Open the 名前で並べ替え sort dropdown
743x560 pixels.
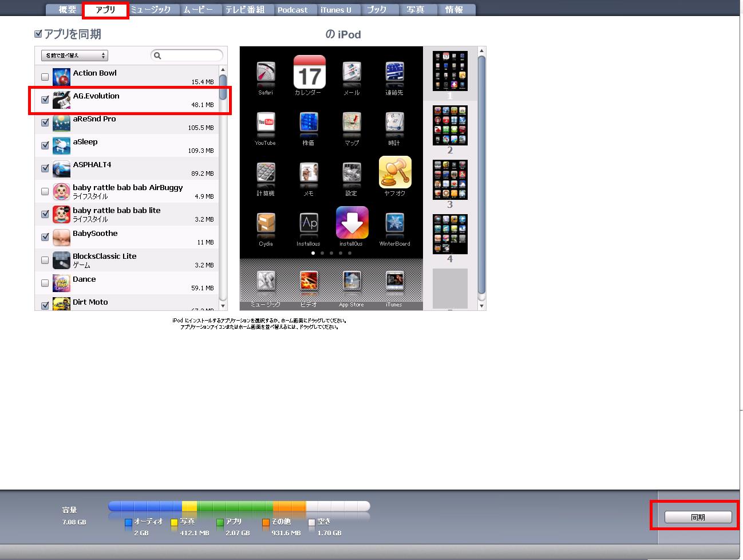tap(74, 56)
